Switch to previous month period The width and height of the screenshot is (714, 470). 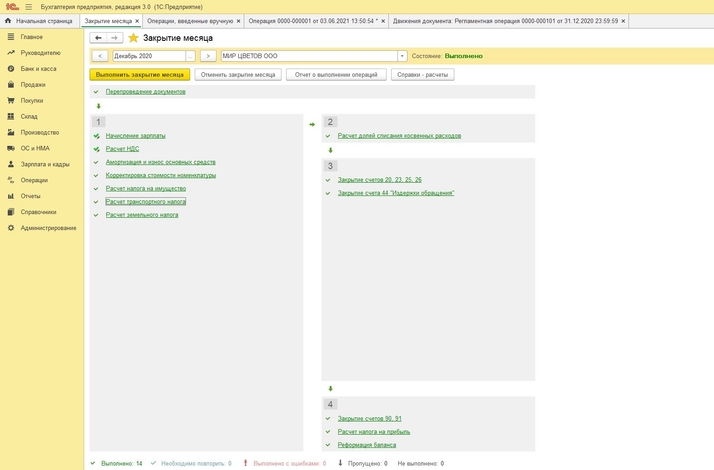[x=99, y=56]
